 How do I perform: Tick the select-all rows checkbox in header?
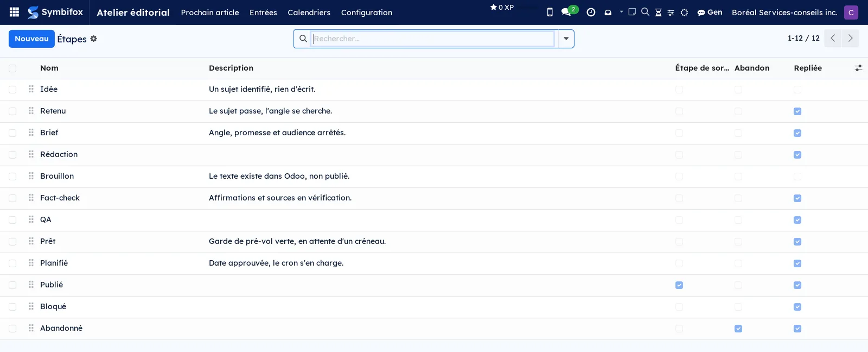[x=12, y=68]
